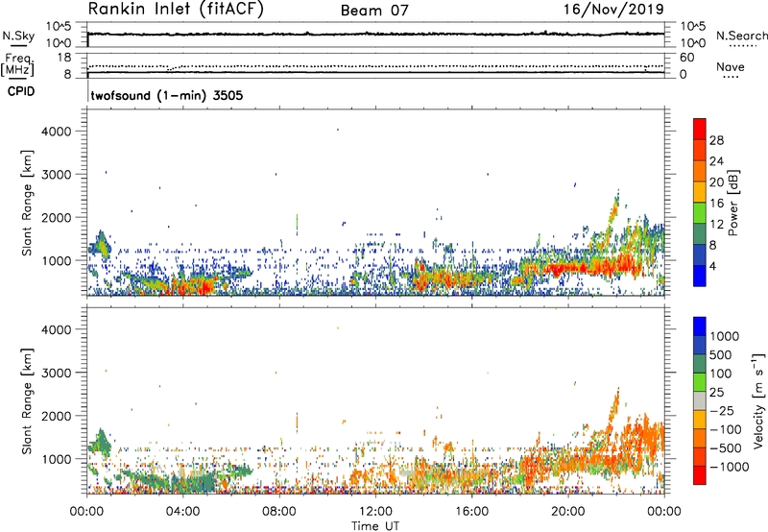Click the 'N.Sky' legend label
Image resolution: width=768 pixels, height=532 pixels.
tap(18, 36)
